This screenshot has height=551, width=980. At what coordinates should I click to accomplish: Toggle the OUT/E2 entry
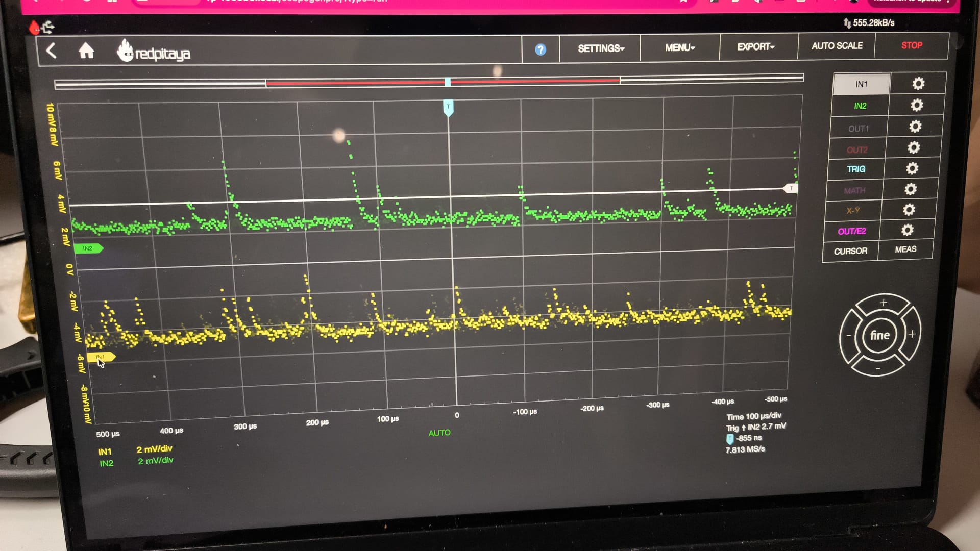point(851,231)
